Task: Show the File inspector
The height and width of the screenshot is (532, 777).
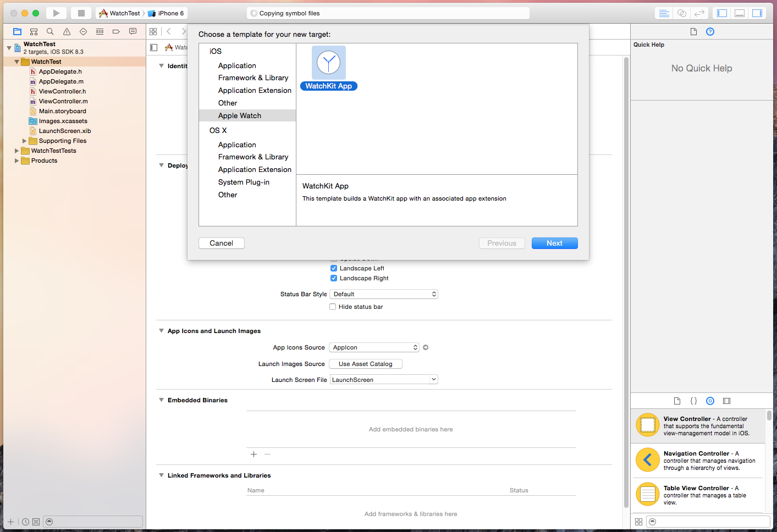Action: click(x=693, y=32)
